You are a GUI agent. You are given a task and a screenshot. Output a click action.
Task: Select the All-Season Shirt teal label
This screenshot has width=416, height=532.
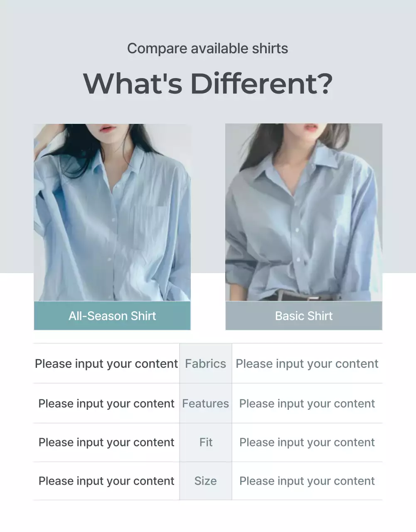112,316
